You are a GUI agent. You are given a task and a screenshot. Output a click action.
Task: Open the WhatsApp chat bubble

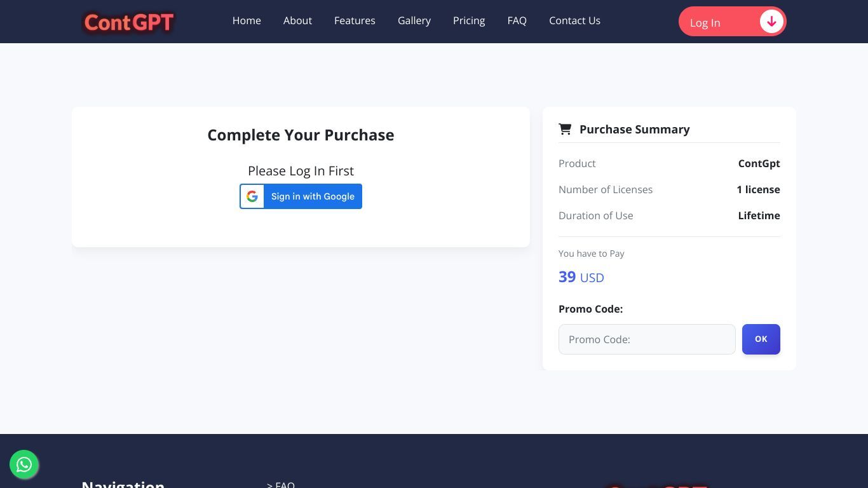click(x=24, y=465)
